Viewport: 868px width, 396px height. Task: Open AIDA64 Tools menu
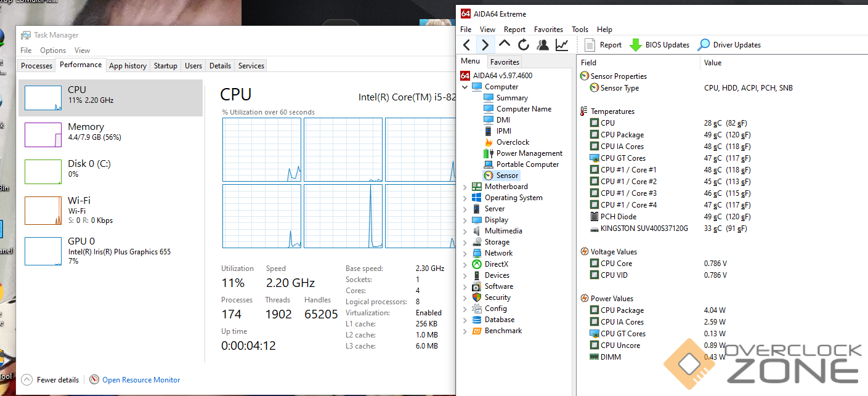tap(580, 29)
